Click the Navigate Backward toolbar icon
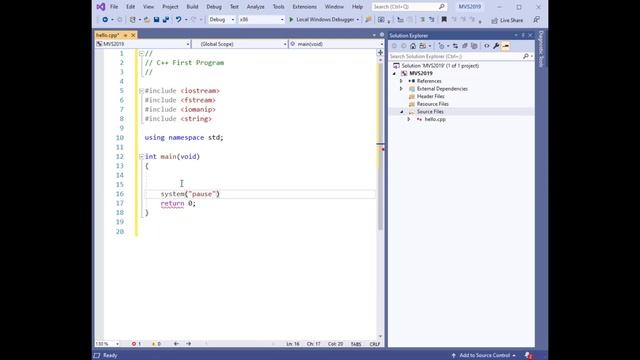 (x=105, y=20)
